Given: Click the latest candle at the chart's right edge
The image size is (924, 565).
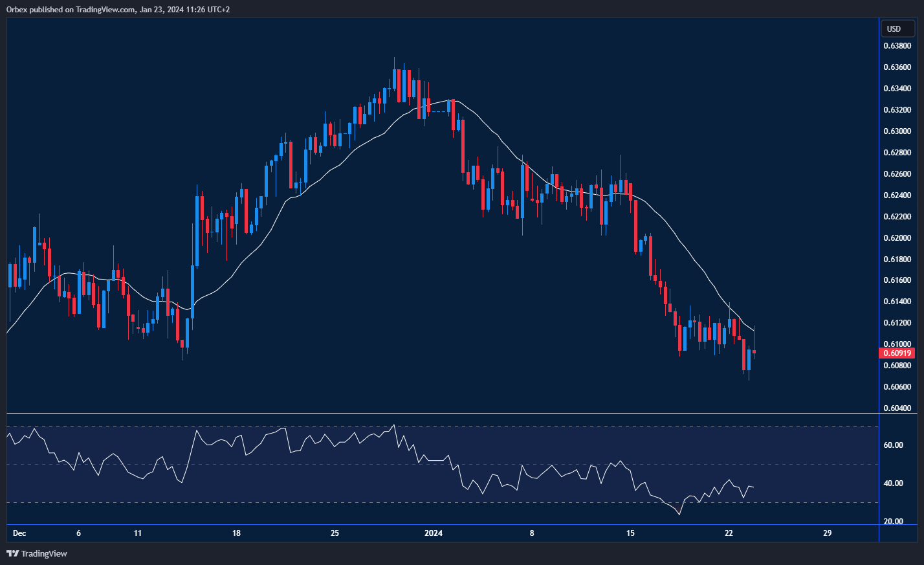Looking at the screenshot, I should (754, 351).
